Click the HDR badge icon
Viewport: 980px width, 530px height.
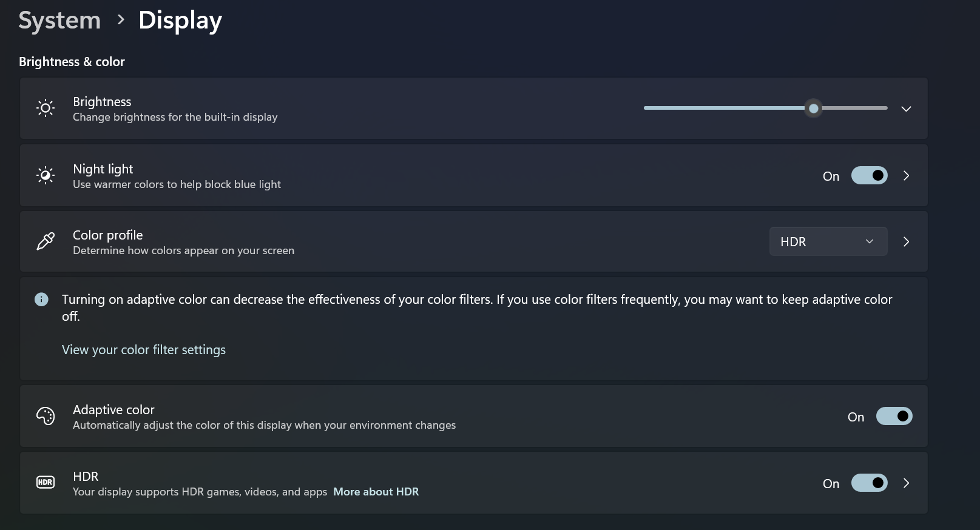[x=46, y=483]
